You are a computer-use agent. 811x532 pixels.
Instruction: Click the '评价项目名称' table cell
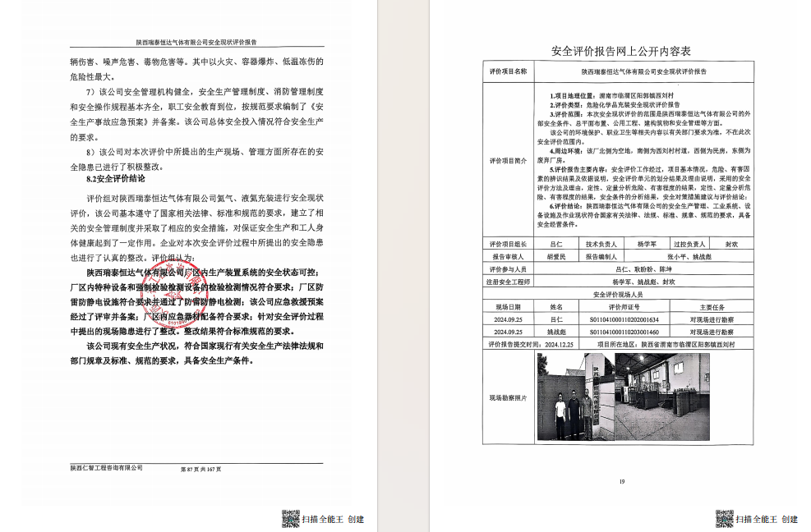[x=508, y=72]
